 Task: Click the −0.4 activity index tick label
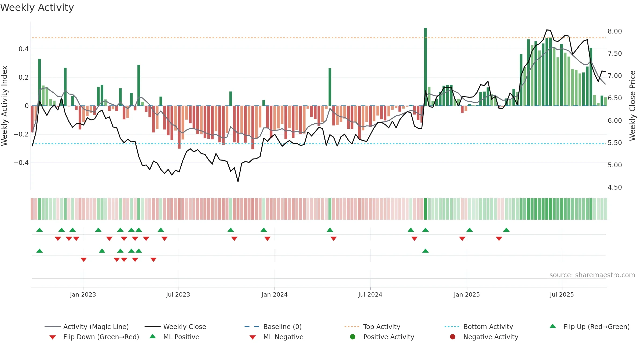[x=21, y=162]
